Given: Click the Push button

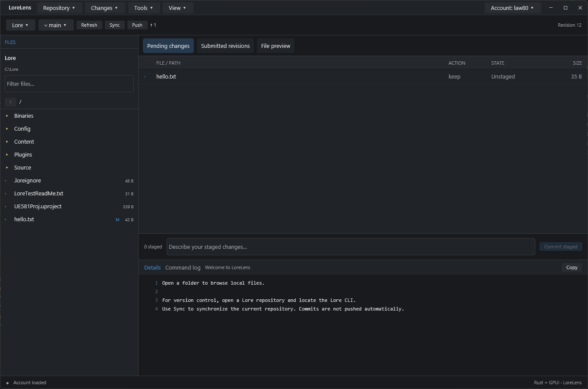Looking at the screenshot, I should tap(137, 25).
